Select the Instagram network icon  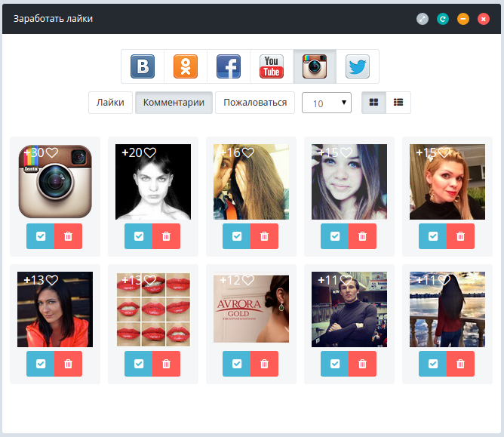point(315,66)
